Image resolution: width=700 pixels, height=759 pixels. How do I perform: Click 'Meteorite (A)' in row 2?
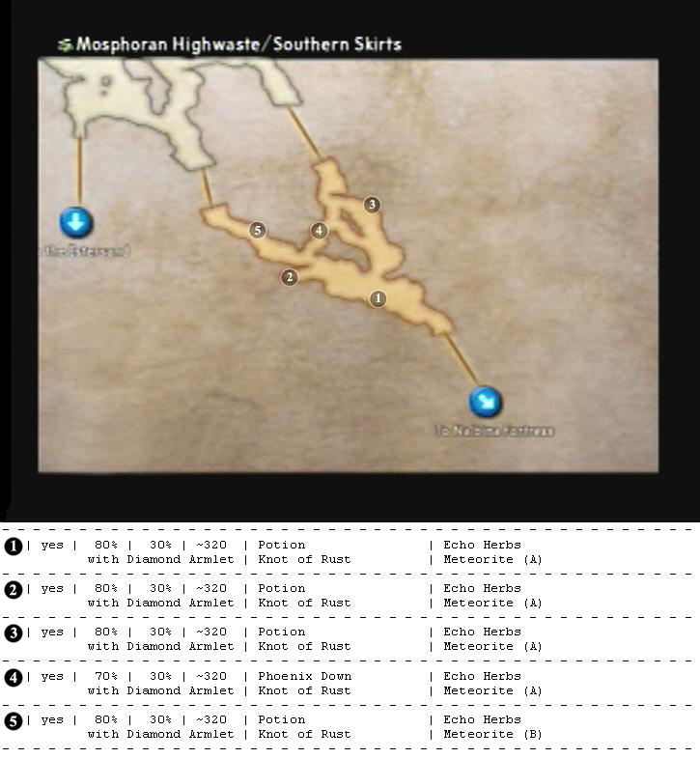492,604
